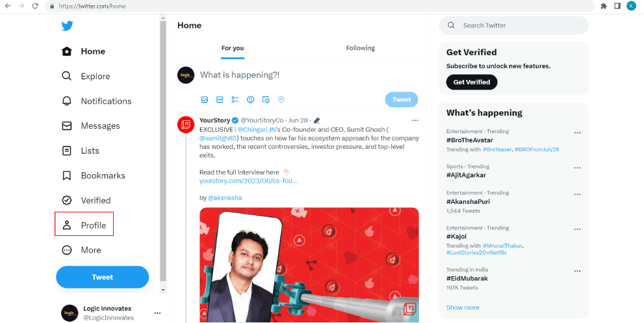Open Lists in the sidebar
Viewport: 644px width, 323px height.
click(81, 151)
